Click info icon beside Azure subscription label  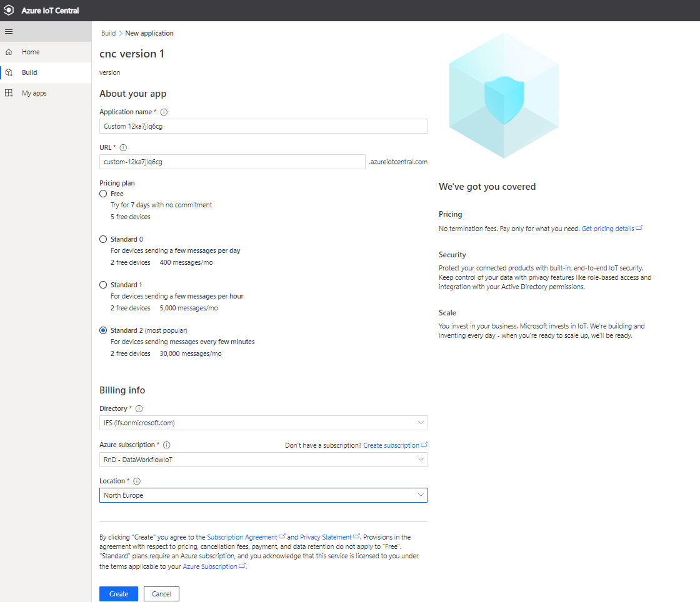click(x=167, y=445)
